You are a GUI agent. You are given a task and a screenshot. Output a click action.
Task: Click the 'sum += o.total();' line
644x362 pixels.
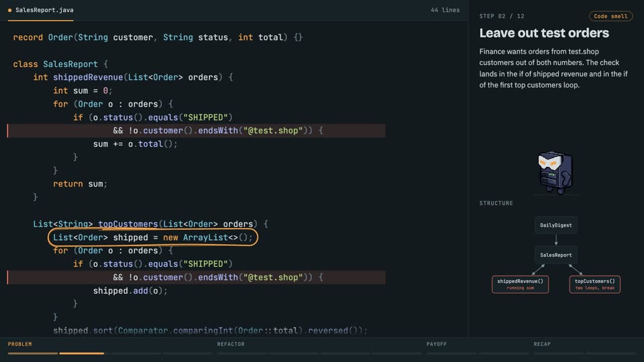click(x=135, y=144)
